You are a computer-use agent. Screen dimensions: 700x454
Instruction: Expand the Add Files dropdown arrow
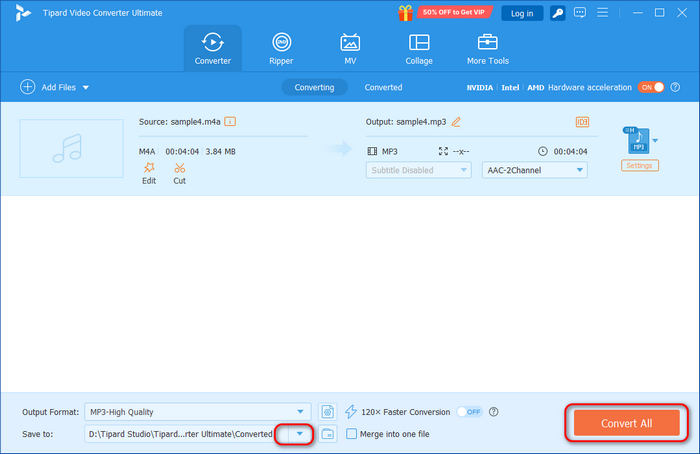click(x=86, y=87)
